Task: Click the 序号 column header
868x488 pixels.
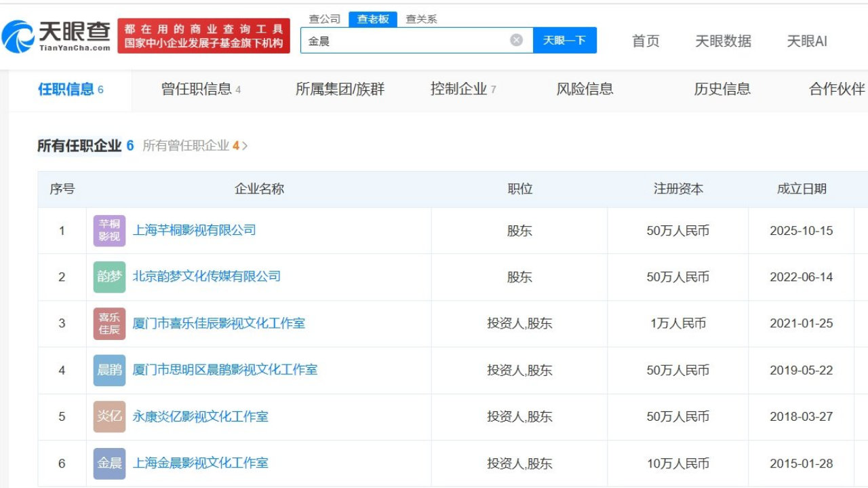Action: click(62, 189)
